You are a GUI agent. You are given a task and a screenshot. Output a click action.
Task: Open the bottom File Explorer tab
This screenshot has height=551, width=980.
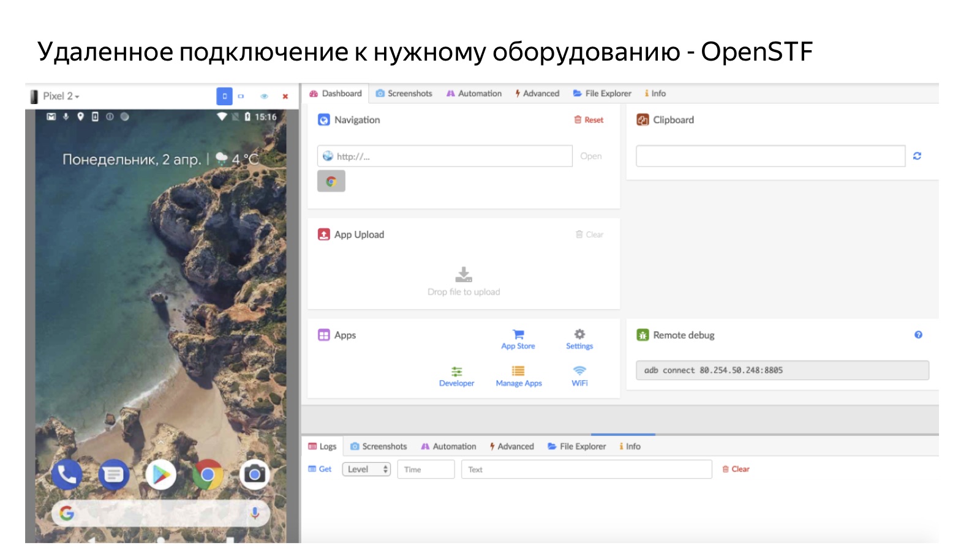point(576,446)
